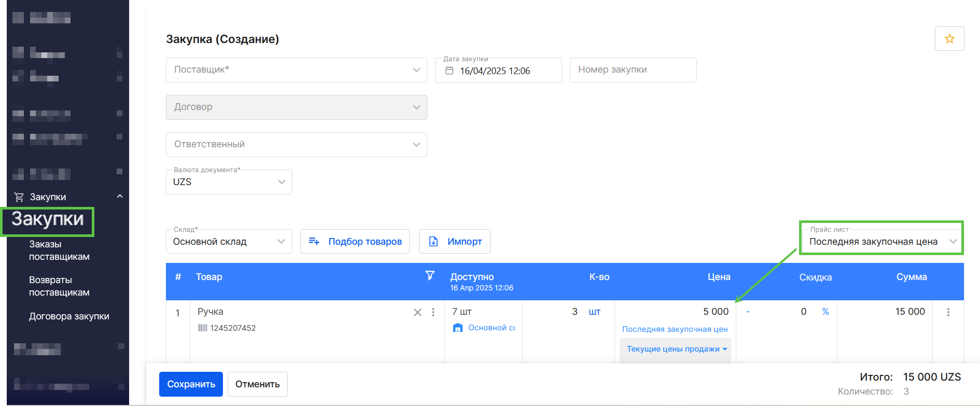Open the Прайс лист dropdown
The width and height of the screenshot is (980, 406).
881,242
